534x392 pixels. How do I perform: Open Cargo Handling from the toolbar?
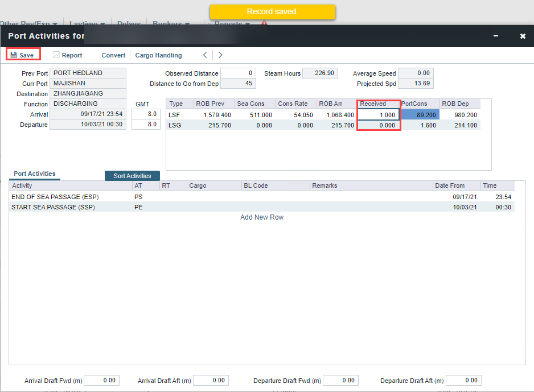pos(158,55)
